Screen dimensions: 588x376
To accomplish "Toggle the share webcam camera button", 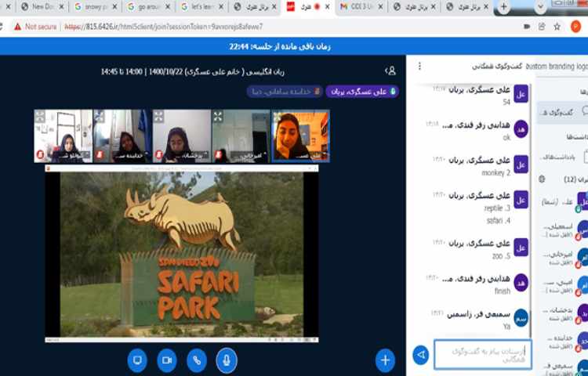I will click(x=167, y=360).
